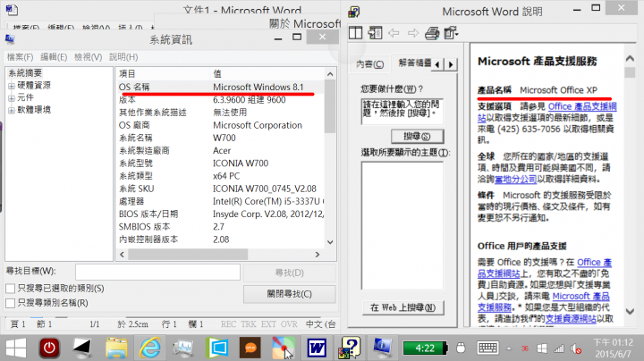Open the 檔案(F) menu in 系統資訊
644x361 pixels.
tap(20, 57)
